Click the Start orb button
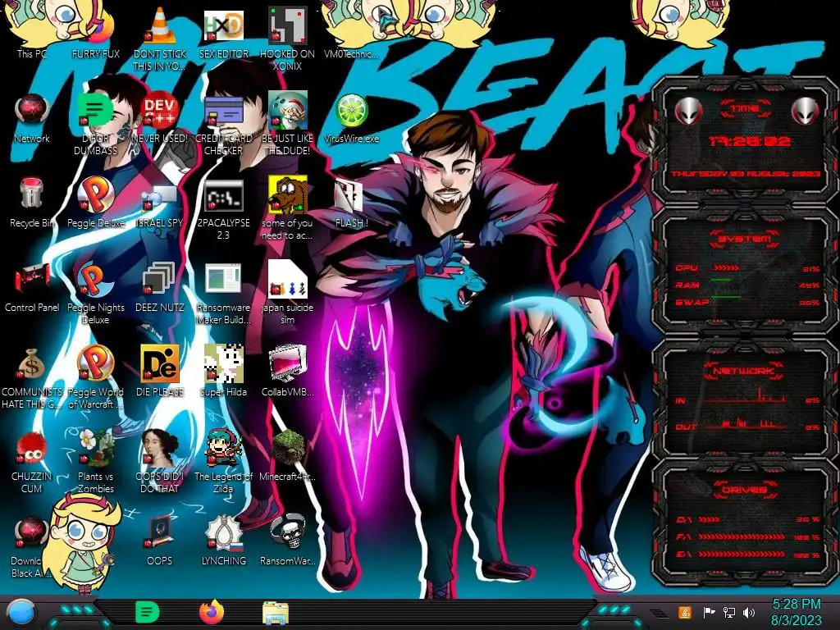 [x=21, y=613]
